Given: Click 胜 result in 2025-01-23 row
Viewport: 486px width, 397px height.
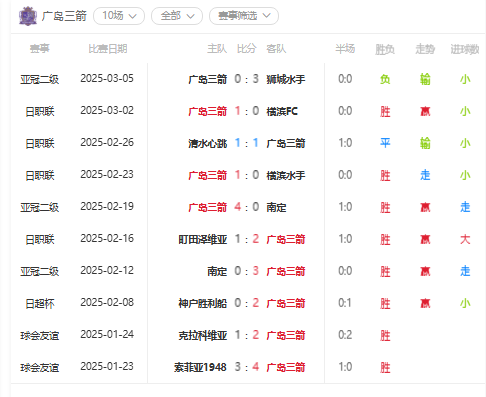Looking at the screenshot, I should (x=385, y=368).
